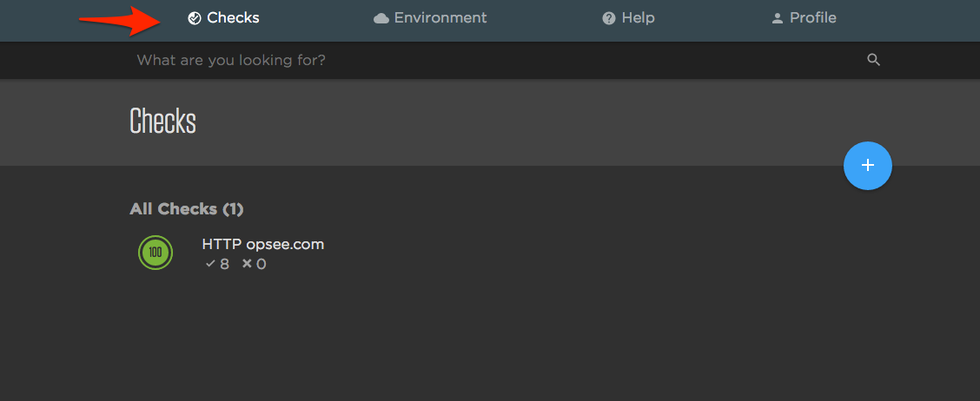Click the green 100 health status circle
980x401 pixels.
pyautogui.click(x=156, y=253)
